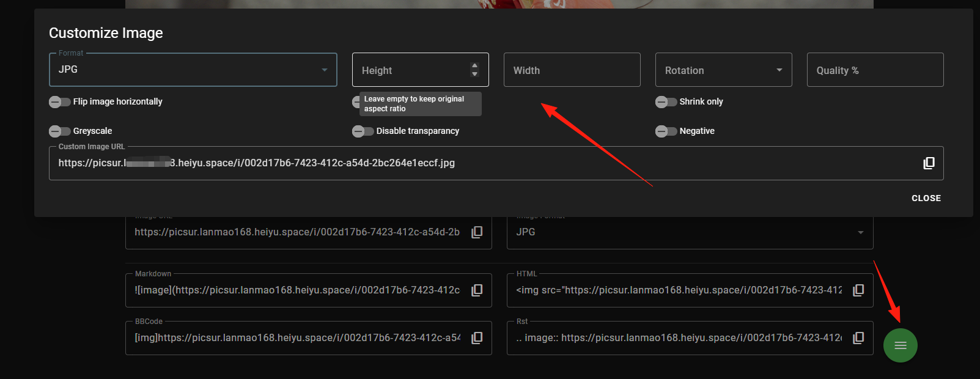The height and width of the screenshot is (379, 980).
Task: Open the green floating menu button
Action: pyautogui.click(x=900, y=345)
